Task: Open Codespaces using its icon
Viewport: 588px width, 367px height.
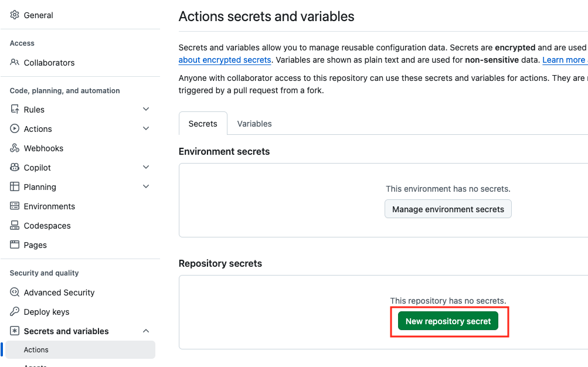Action: (x=15, y=225)
